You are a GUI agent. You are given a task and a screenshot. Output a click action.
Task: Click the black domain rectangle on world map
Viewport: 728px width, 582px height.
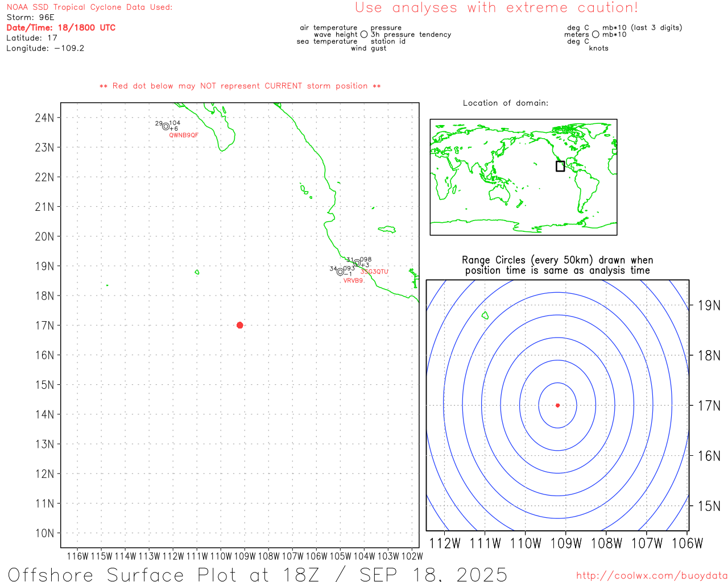pos(560,166)
